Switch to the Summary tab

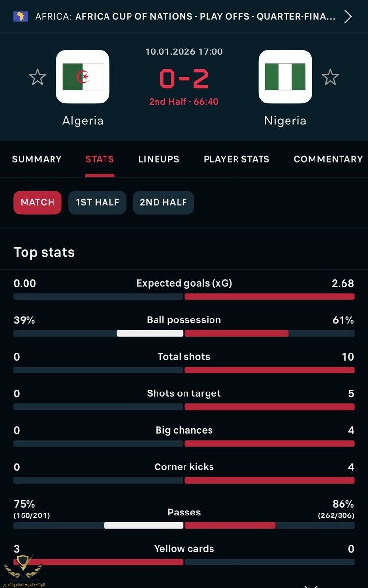click(37, 159)
